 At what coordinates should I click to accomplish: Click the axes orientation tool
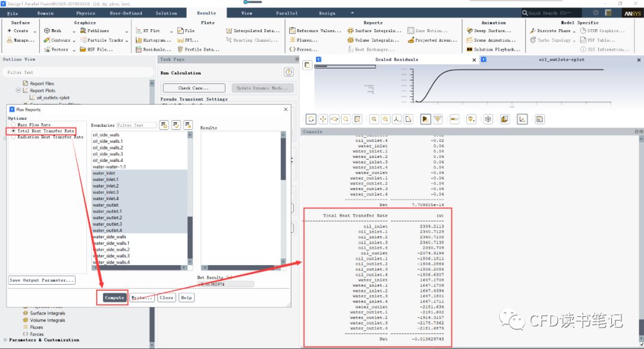coord(397,119)
